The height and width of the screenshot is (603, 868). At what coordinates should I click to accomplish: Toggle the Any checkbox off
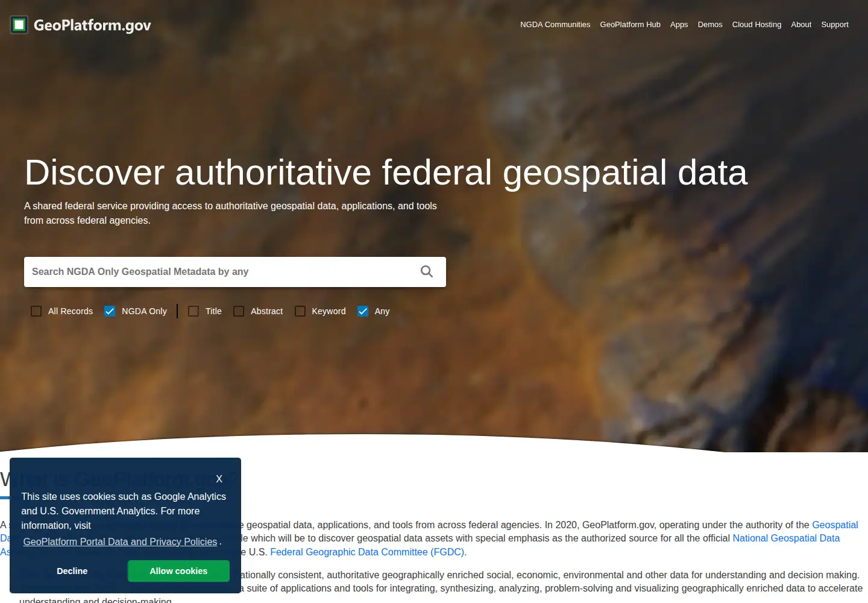[363, 311]
